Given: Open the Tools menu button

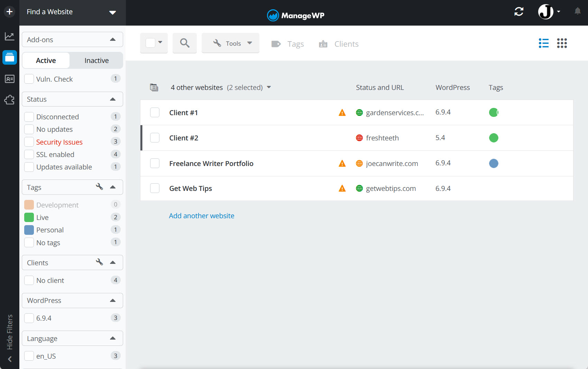Looking at the screenshot, I should pos(230,43).
